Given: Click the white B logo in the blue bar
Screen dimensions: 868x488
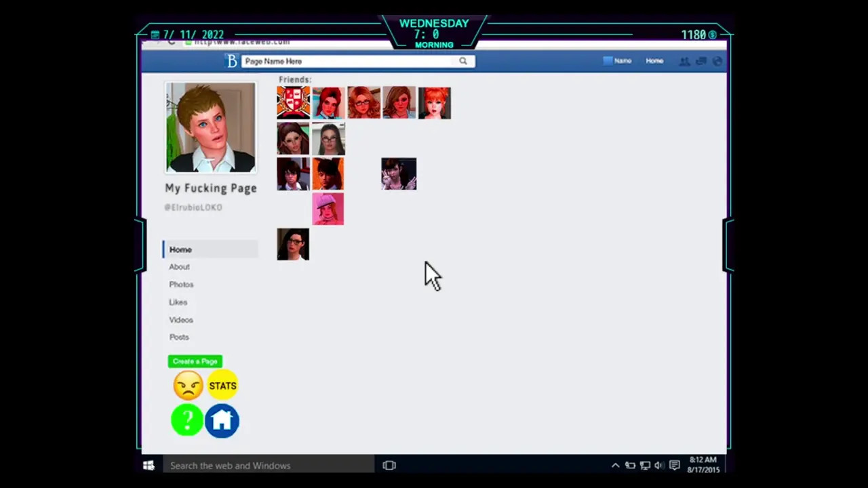Looking at the screenshot, I should coord(232,61).
